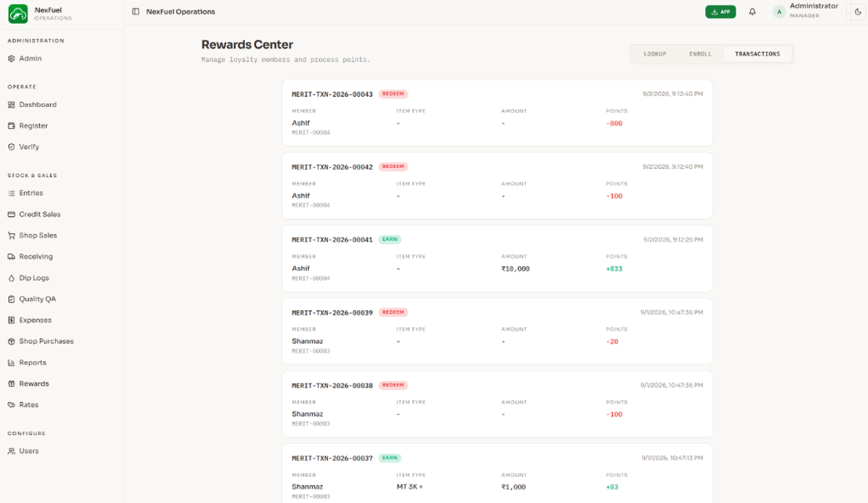
Task: Toggle the sidebar panel icon
Action: [x=136, y=12]
